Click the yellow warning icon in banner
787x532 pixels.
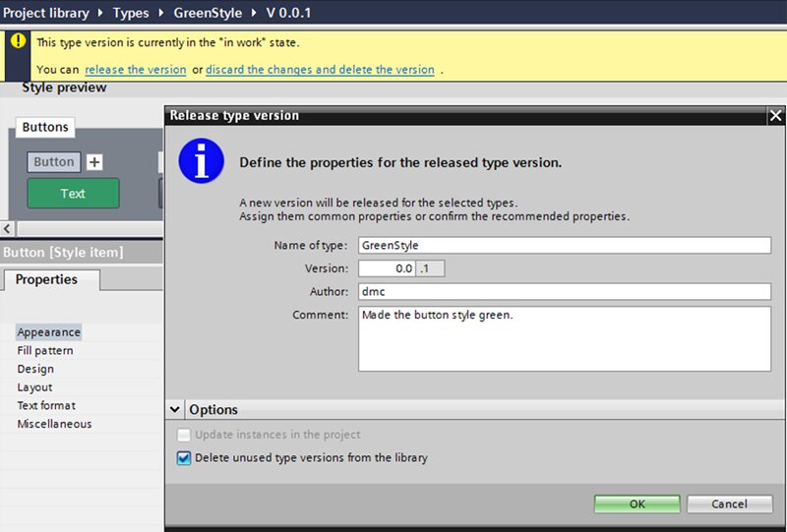click(x=18, y=40)
